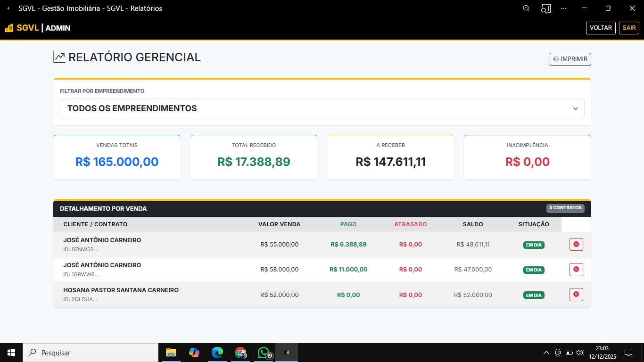Screen dimensions: 644x362
Task: Open the three-dot menu in the title bar
Action: (564, 8)
